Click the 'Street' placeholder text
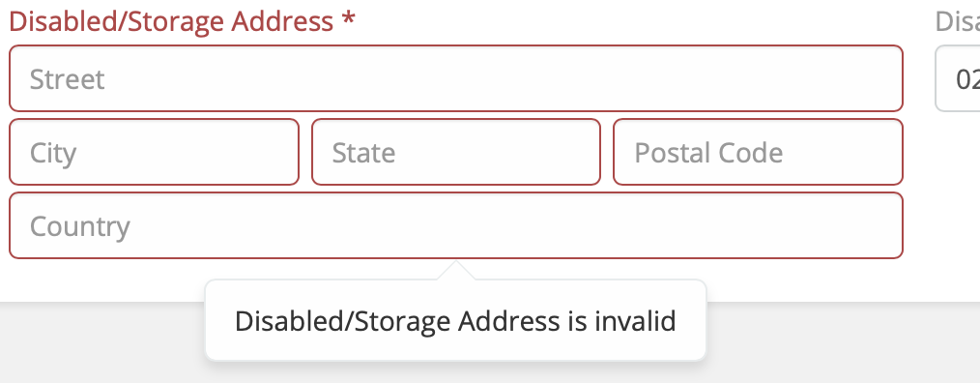 point(68,79)
